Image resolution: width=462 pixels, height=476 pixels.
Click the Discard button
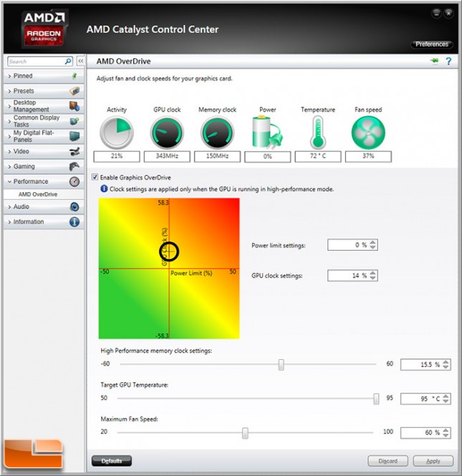click(388, 461)
